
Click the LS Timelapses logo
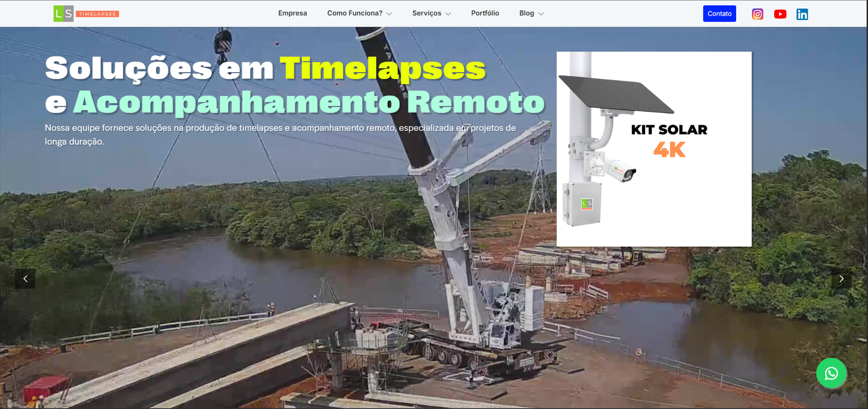[86, 14]
